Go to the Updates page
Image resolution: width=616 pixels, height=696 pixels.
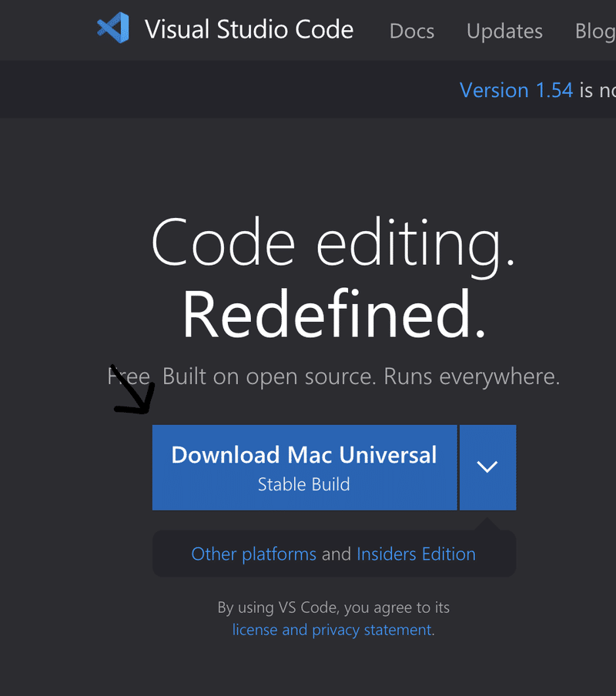pos(504,31)
